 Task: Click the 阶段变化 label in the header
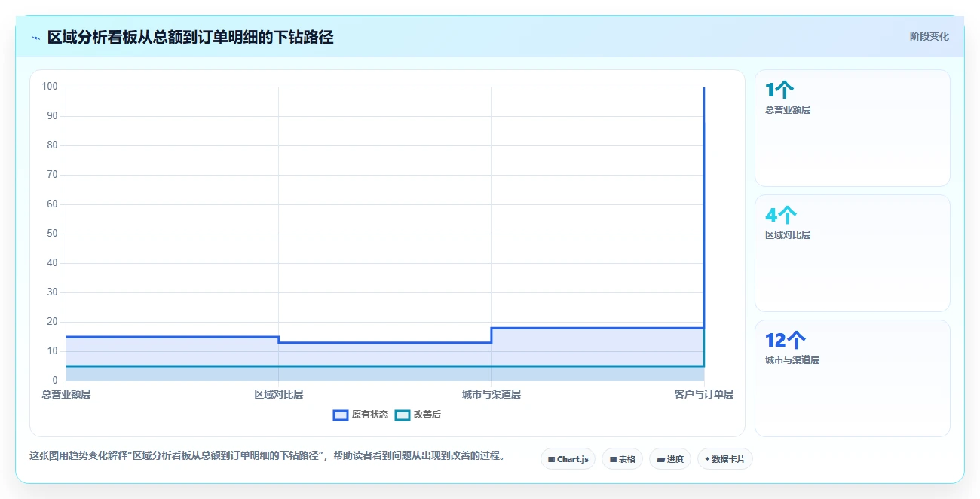click(929, 36)
